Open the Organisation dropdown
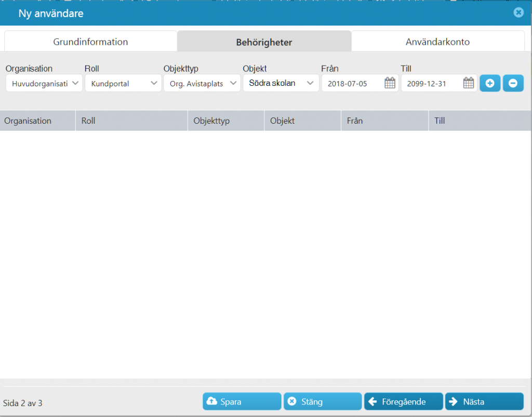This screenshot has width=532, height=417. 44,83
